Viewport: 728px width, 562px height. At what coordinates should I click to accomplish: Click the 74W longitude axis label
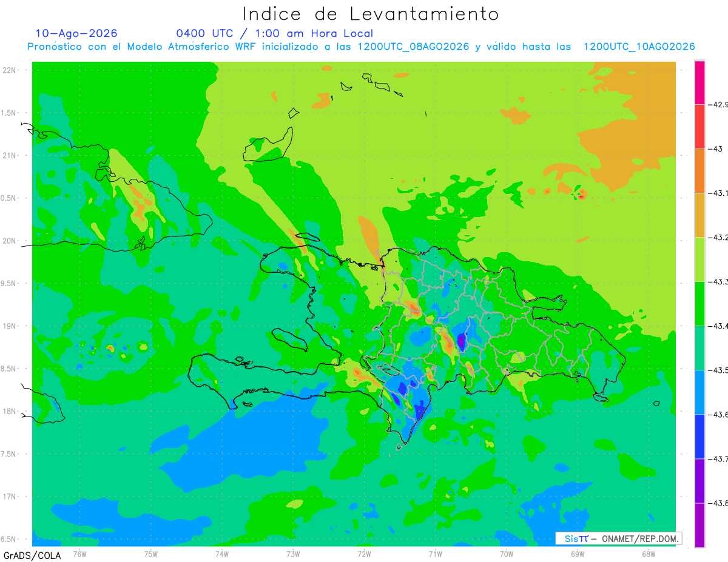coord(222,554)
